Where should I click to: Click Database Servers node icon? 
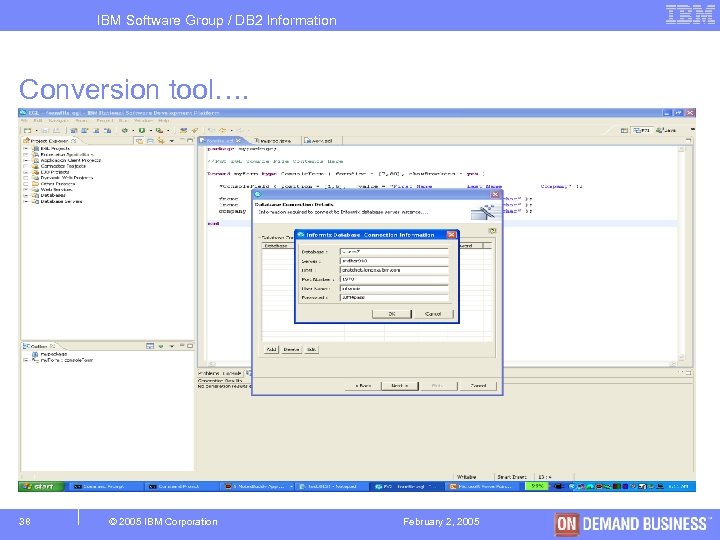coord(35,201)
